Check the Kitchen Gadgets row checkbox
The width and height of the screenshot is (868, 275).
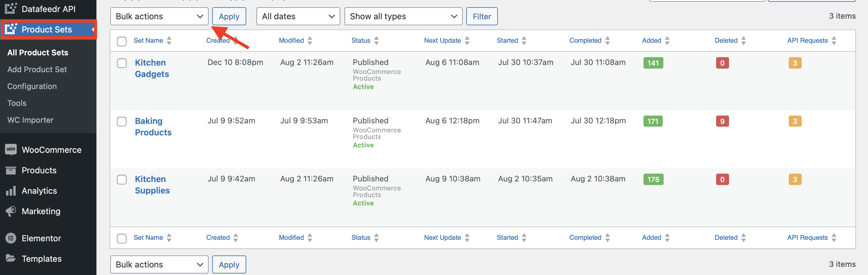pyautogui.click(x=122, y=63)
